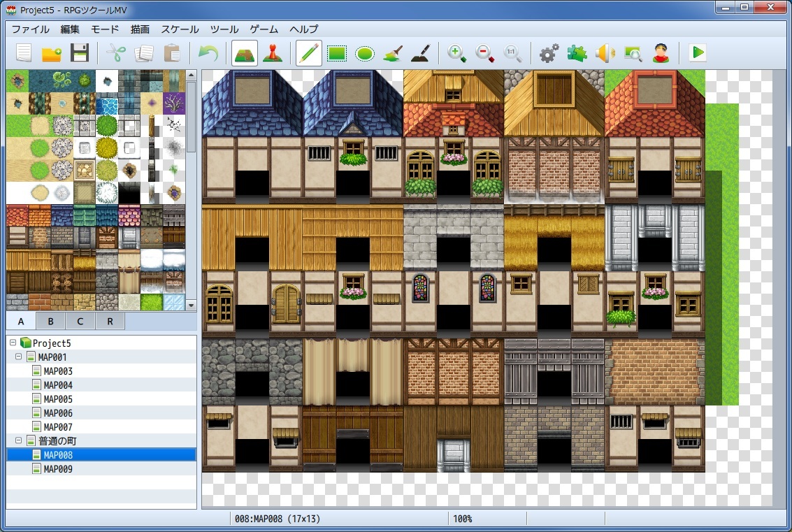Select the Ellipse drawing tool

pyautogui.click(x=364, y=53)
